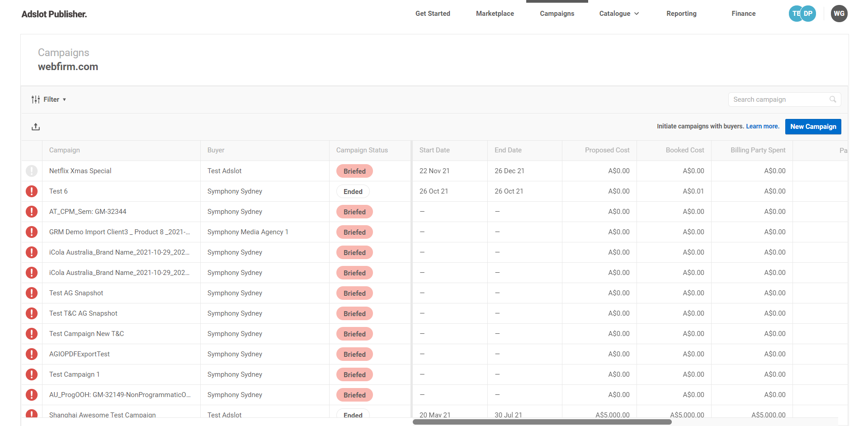Open the WG user avatar
The height and width of the screenshot is (426, 868).
(x=839, y=14)
